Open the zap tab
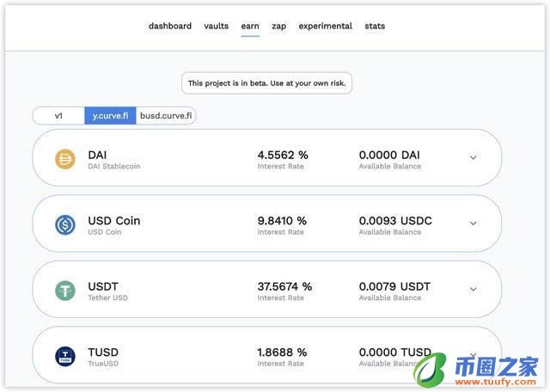 pos(279,26)
